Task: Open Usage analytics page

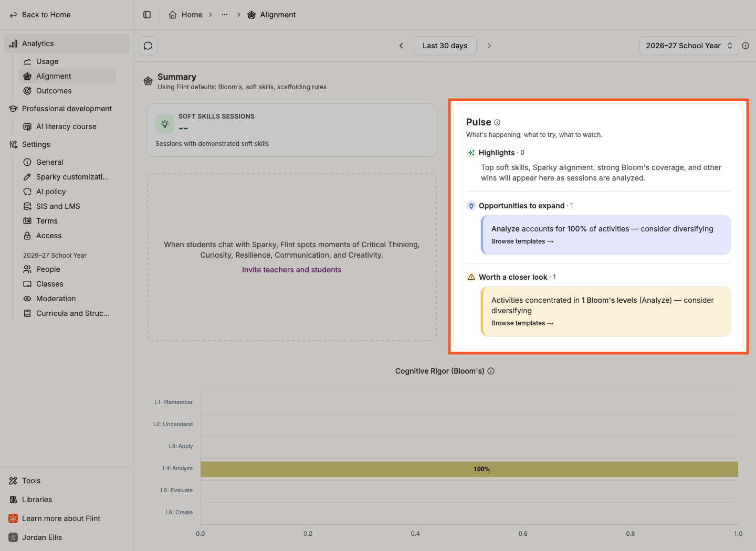Action: 67,61
